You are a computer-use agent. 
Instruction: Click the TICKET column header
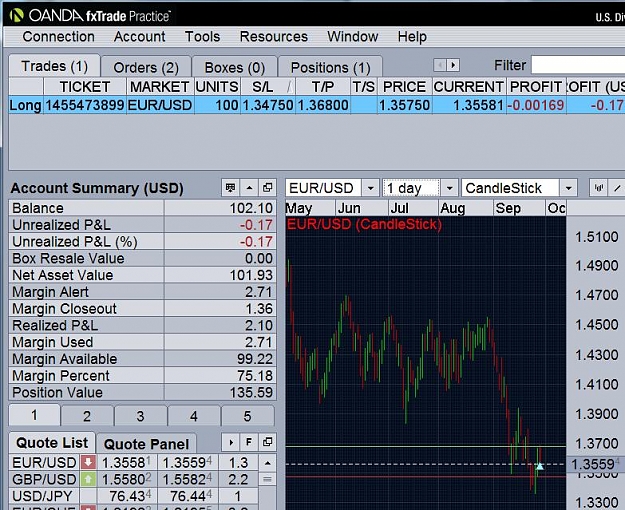[x=85, y=87]
